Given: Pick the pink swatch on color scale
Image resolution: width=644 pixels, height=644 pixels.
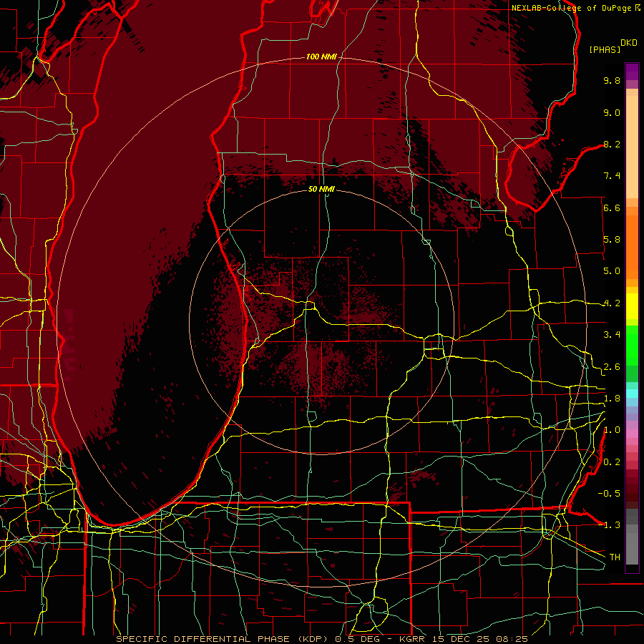Looking at the screenshot, I should point(632,434).
